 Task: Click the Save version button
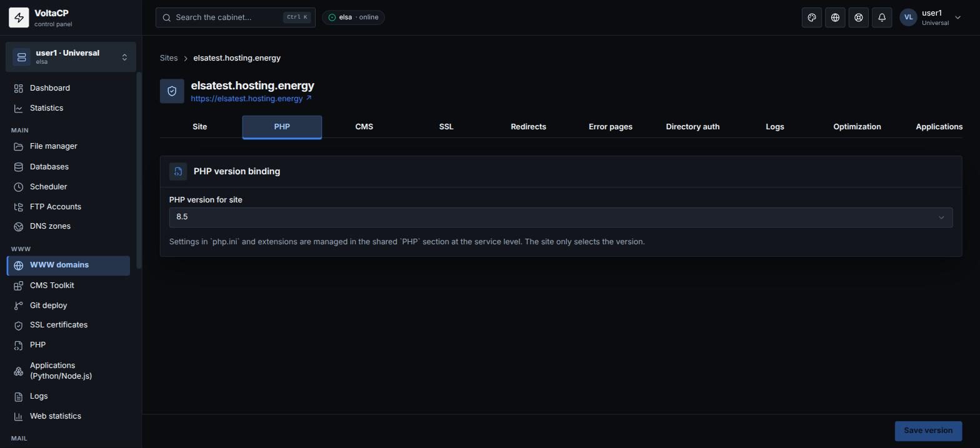pos(928,431)
